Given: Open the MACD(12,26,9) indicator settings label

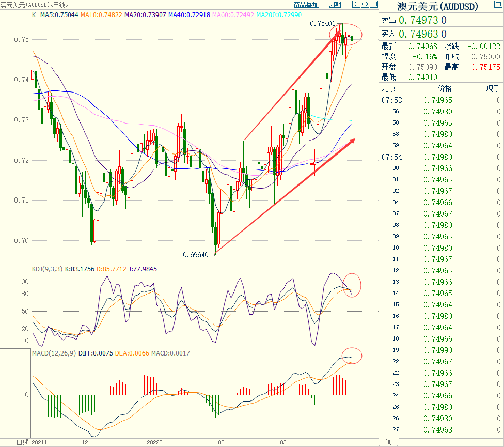Looking at the screenshot, I should (54, 353).
